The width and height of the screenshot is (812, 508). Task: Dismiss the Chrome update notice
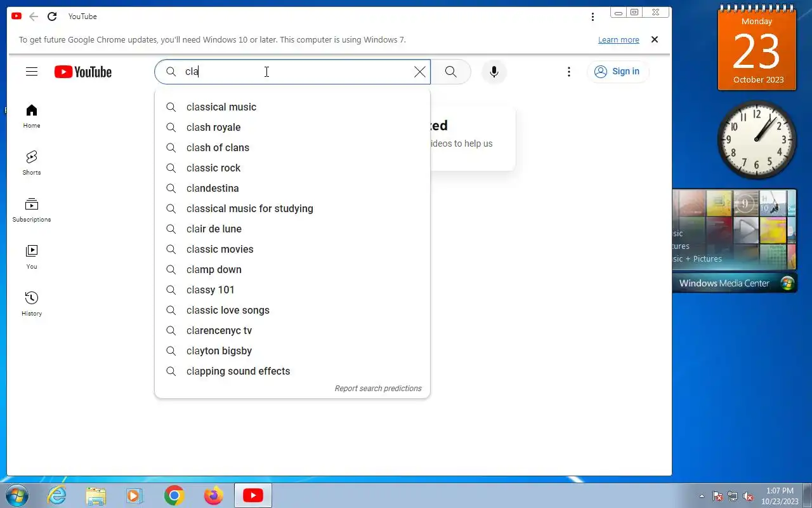click(x=655, y=39)
